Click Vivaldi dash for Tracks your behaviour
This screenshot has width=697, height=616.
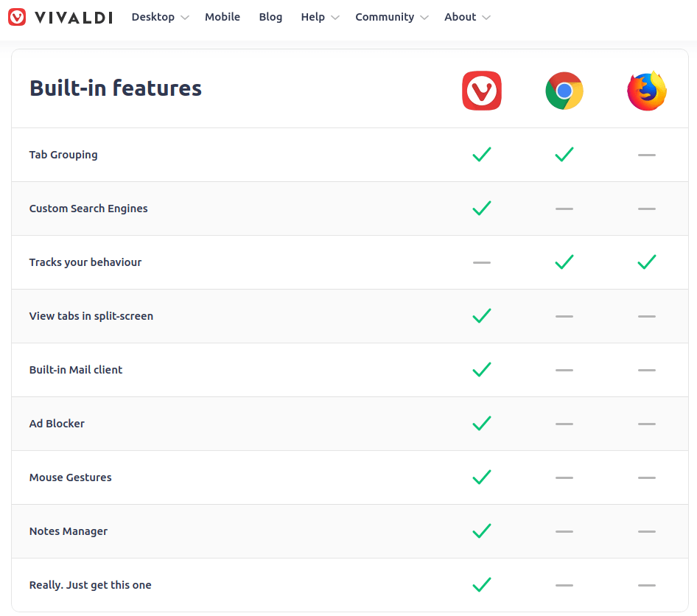click(482, 262)
